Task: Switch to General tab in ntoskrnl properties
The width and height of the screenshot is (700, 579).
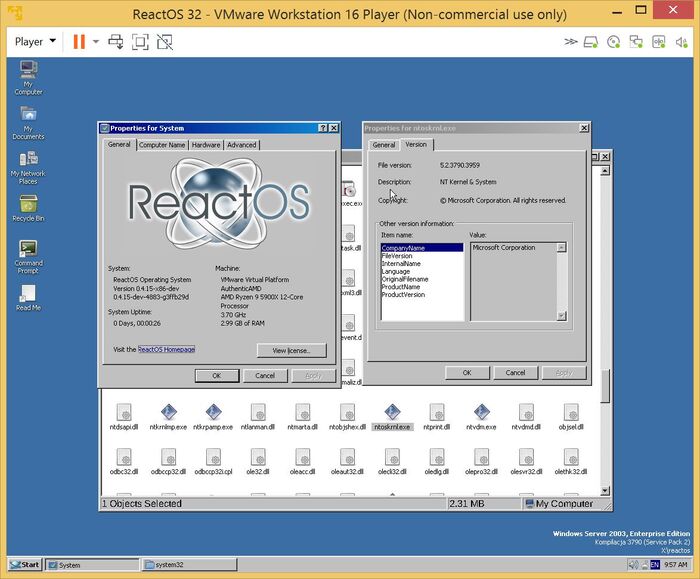Action: tap(384, 145)
